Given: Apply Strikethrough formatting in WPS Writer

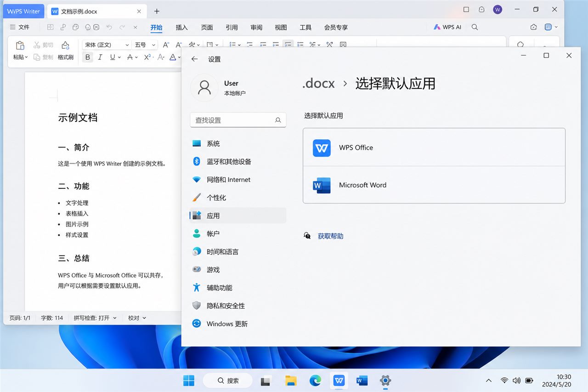Looking at the screenshot, I should click(130, 57).
